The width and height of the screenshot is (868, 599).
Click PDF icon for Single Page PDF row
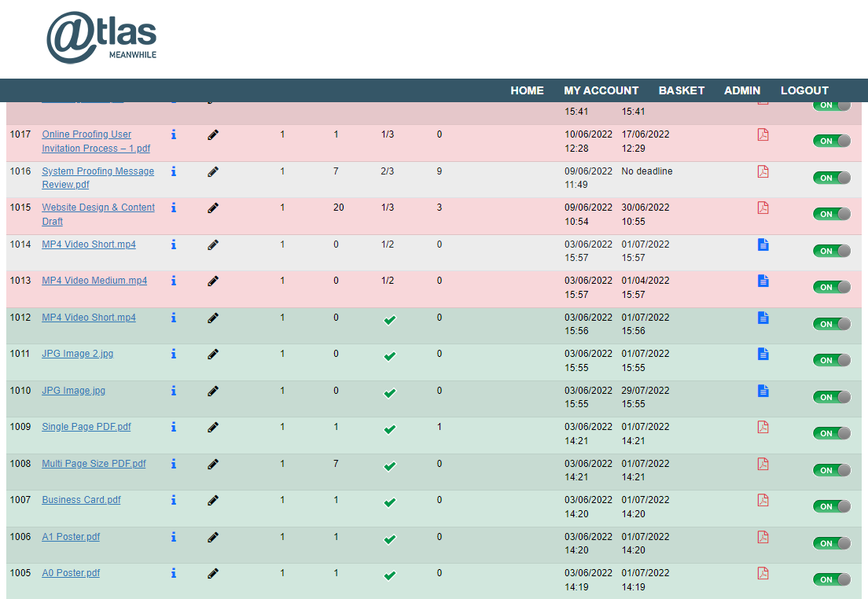pyautogui.click(x=763, y=427)
